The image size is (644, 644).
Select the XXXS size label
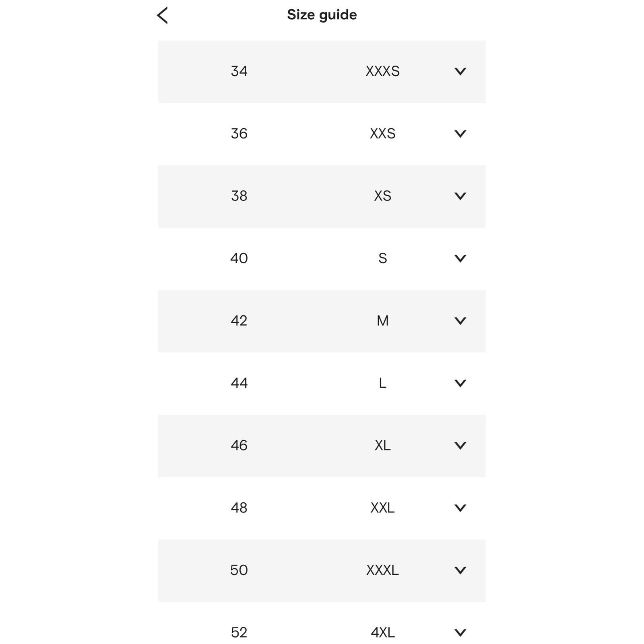tap(382, 71)
